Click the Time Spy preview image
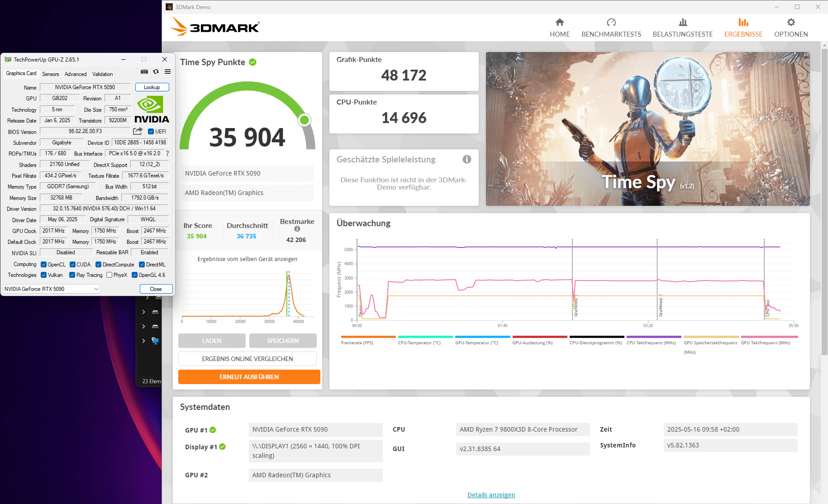This screenshot has height=504, width=828. 648,129
